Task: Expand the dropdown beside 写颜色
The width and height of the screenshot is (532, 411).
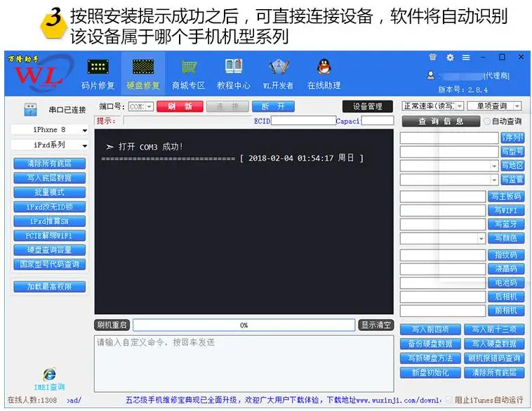Action: 481,238
